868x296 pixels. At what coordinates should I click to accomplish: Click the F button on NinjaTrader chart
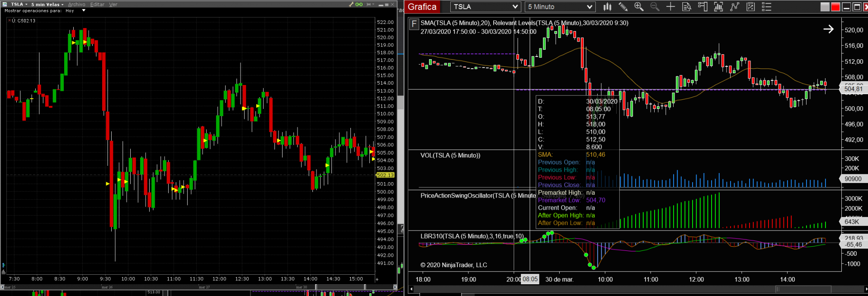[414, 23]
